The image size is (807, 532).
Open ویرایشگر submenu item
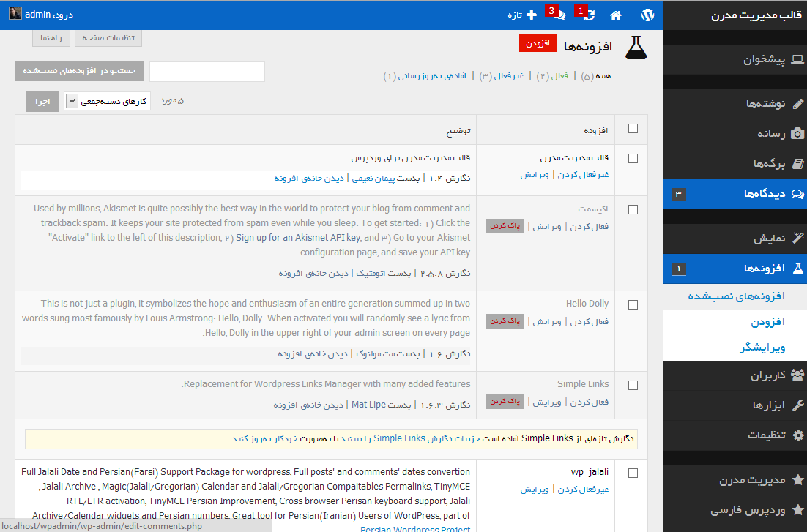click(x=763, y=348)
